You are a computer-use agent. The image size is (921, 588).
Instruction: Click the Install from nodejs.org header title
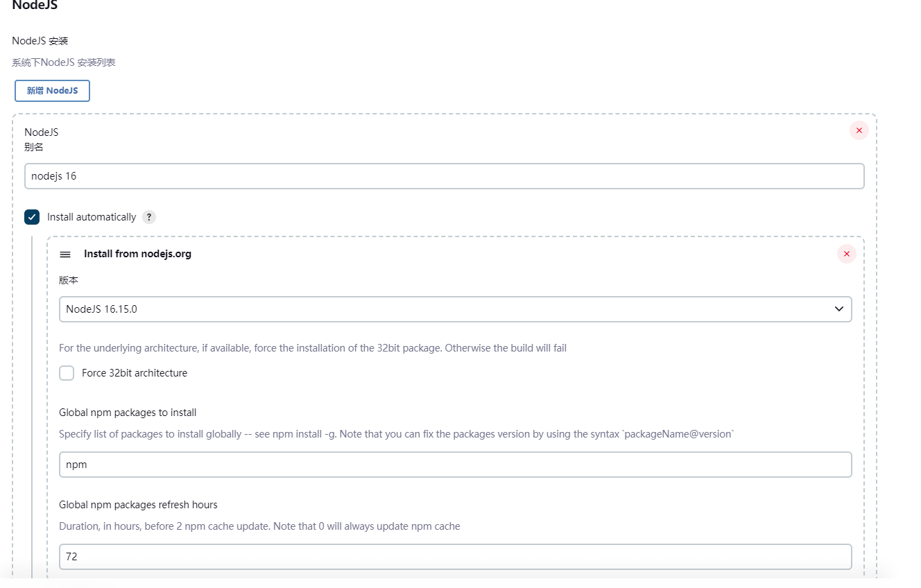click(x=137, y=254)
